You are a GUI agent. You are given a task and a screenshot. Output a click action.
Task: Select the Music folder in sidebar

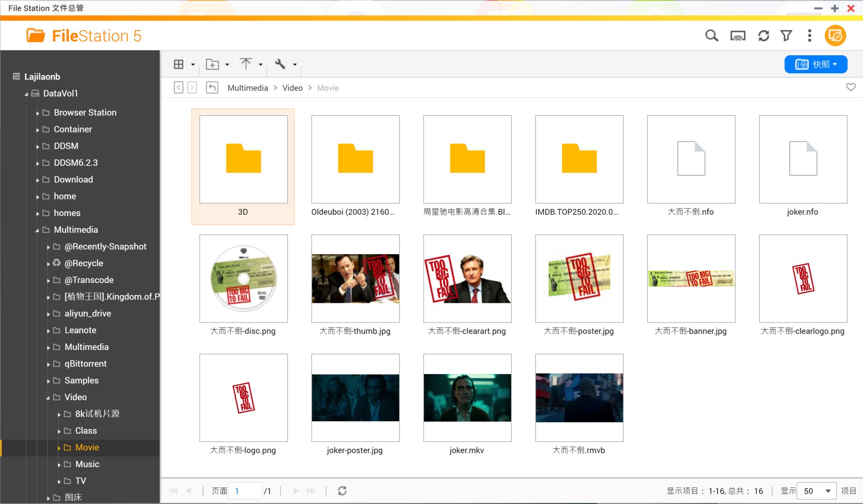(87, 464)
